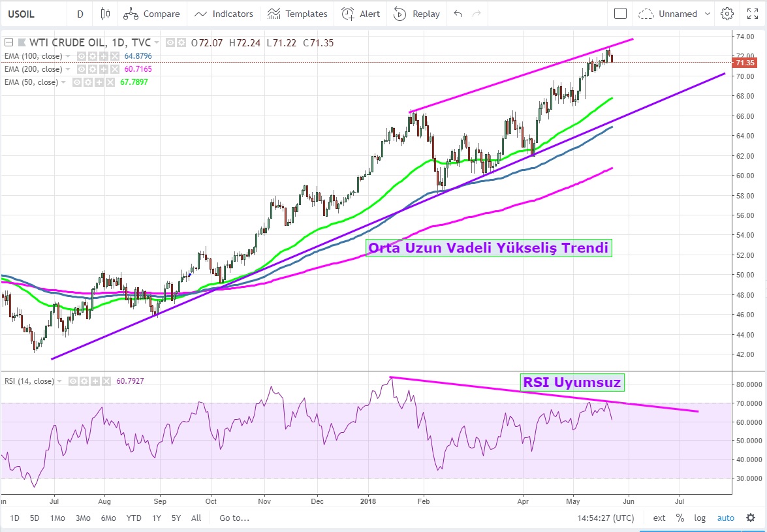Viewport: 767px width, 532px height.
Task: Click the Go to... date button
Action: (234, 518)
